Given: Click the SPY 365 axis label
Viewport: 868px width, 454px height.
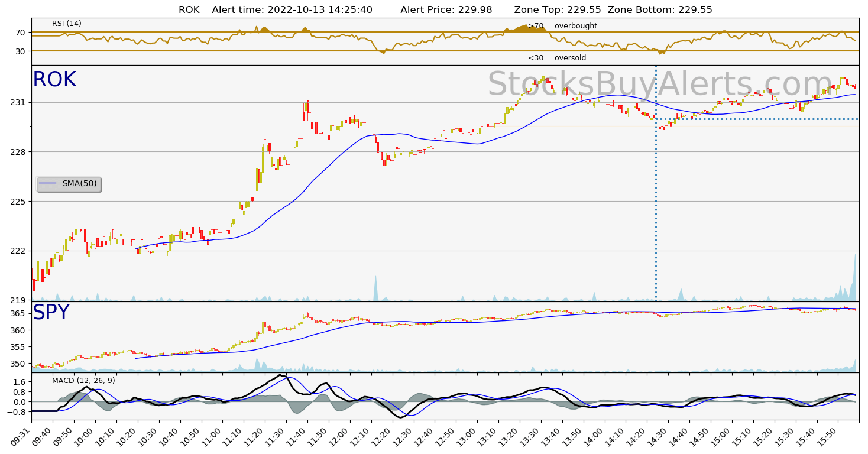Looking at the screenshot, I should [17, 313].
